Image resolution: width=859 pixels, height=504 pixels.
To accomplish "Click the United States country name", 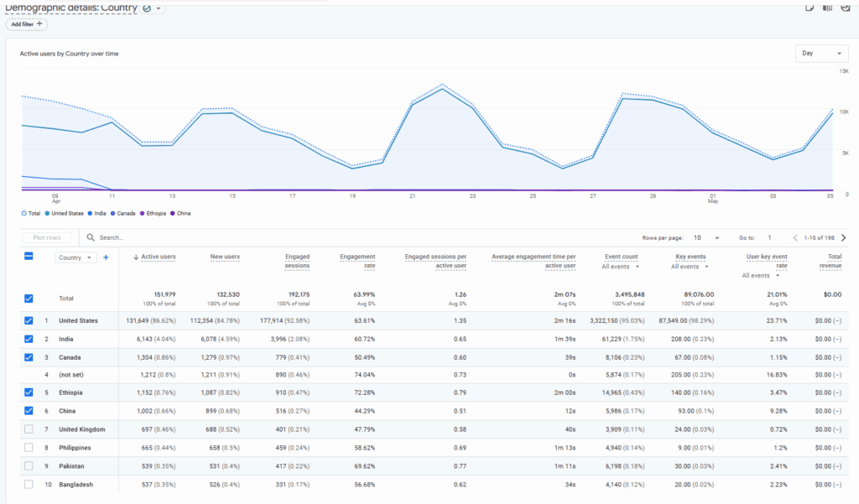I will (78, 321).
